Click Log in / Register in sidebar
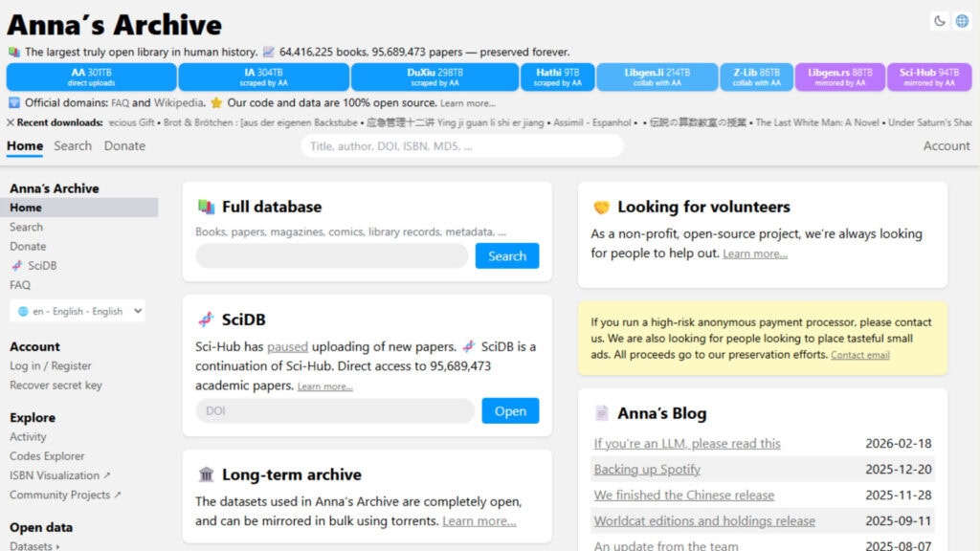 (x=50, y=365)
